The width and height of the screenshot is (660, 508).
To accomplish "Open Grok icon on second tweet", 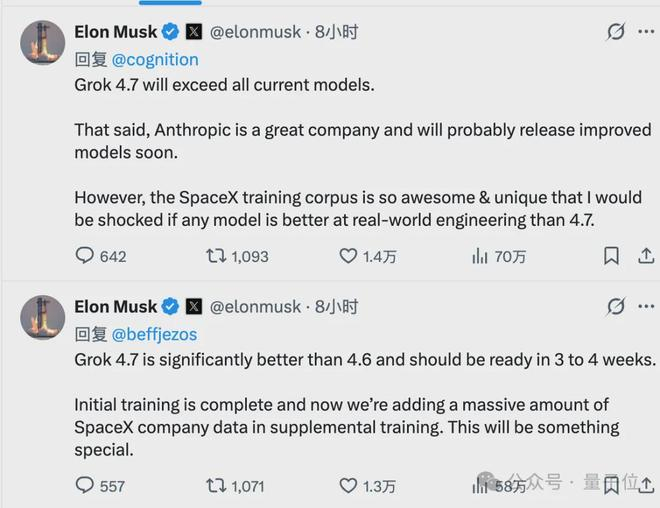I will coord(616,306).
